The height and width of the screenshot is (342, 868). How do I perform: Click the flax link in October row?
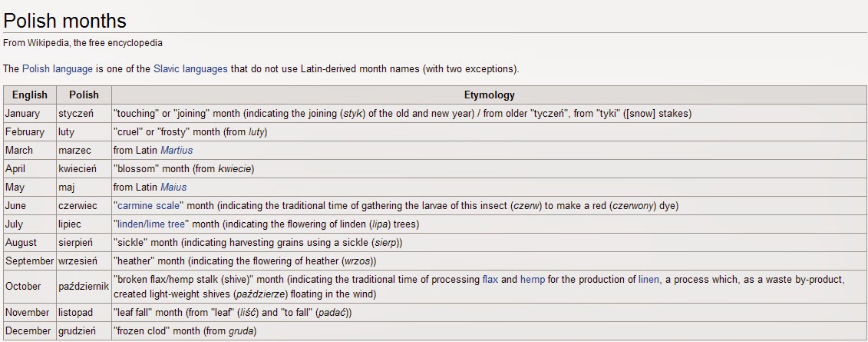coord(490,280)
